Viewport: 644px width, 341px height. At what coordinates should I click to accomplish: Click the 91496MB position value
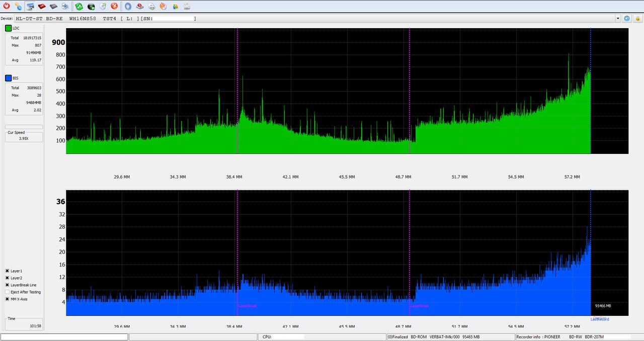click(34, 53)
